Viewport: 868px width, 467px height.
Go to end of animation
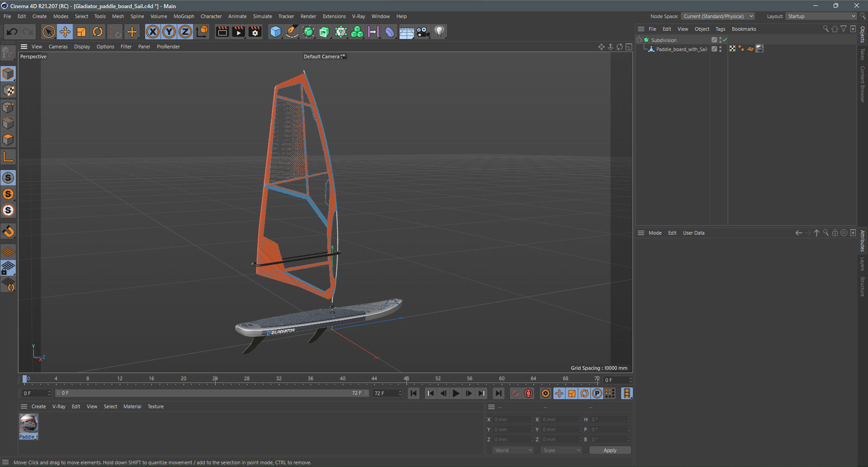[x=498, y=393]
